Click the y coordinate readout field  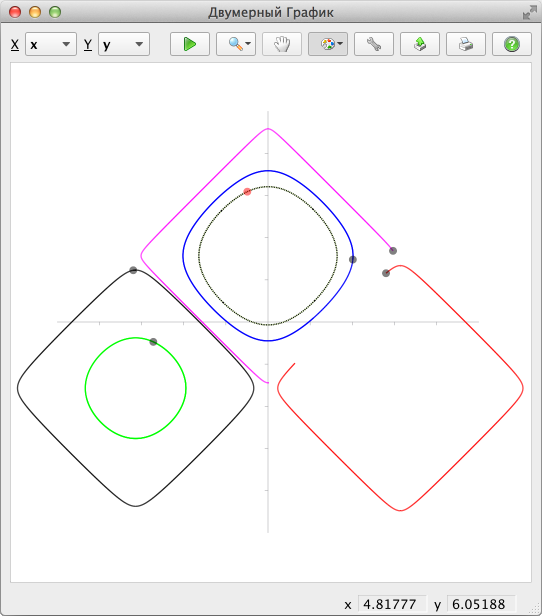pyautogui.click(x=481, y=604)
